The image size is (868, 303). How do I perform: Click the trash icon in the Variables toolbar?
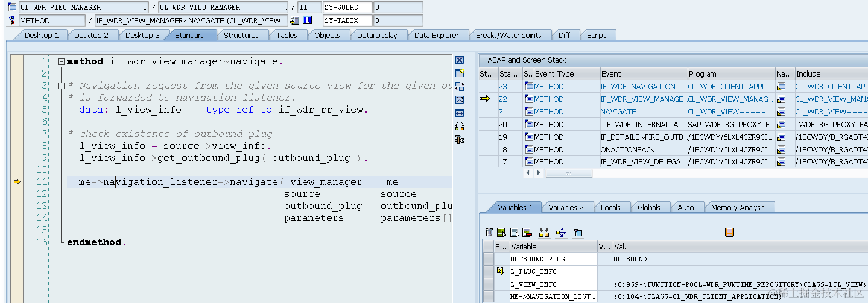click(489, 232)
